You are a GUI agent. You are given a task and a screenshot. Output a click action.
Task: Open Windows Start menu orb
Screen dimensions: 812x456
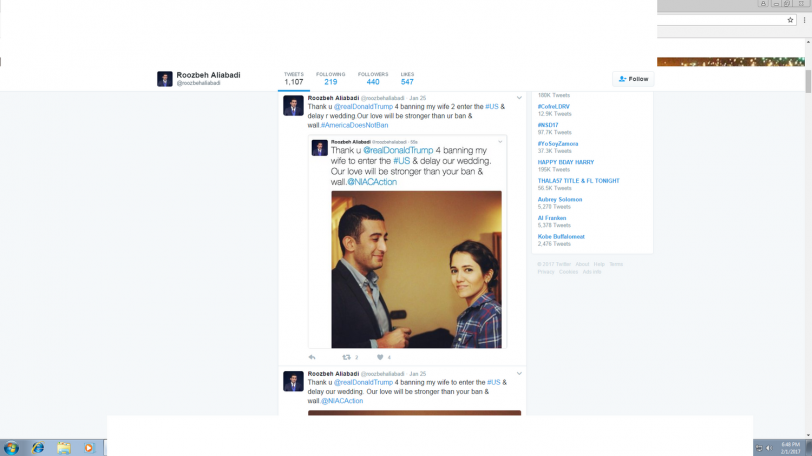11,448
